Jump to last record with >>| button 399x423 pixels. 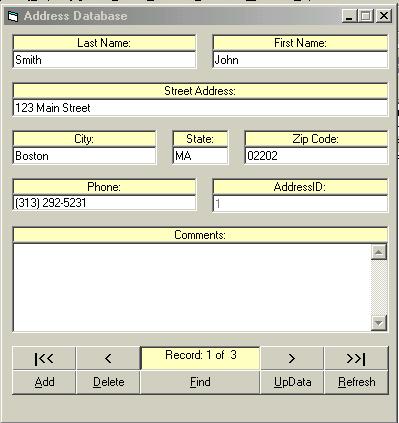(x=356, y=358)
